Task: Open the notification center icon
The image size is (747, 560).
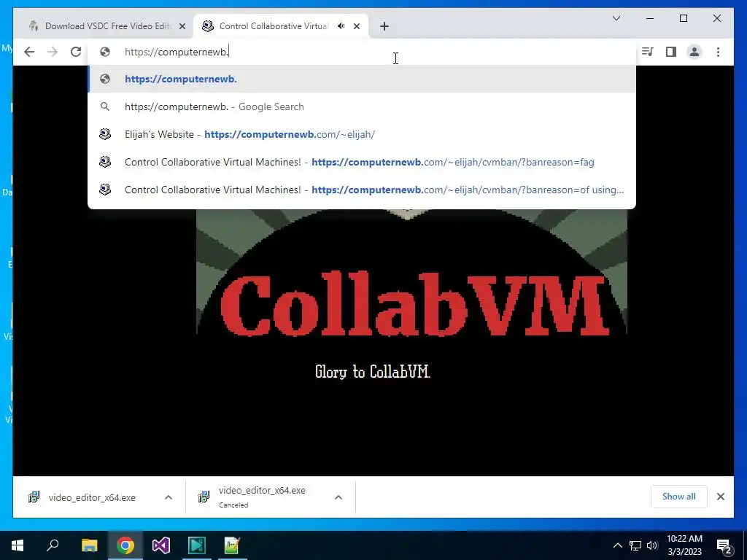Action: (724, 545)
